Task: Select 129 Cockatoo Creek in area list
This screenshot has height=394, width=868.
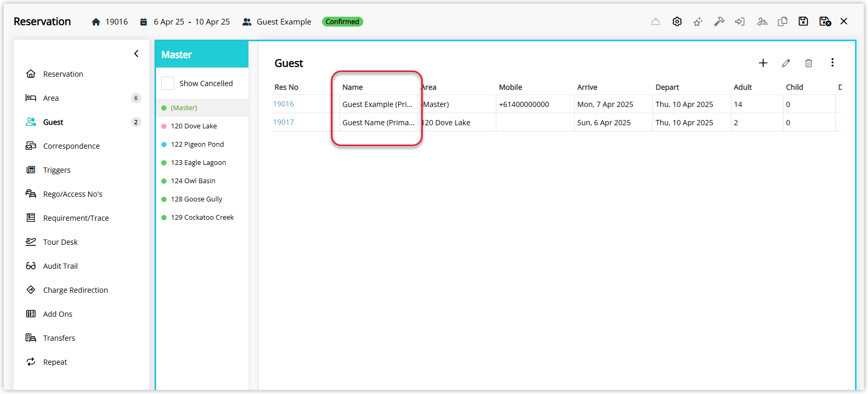Action: tap(202, 218)
